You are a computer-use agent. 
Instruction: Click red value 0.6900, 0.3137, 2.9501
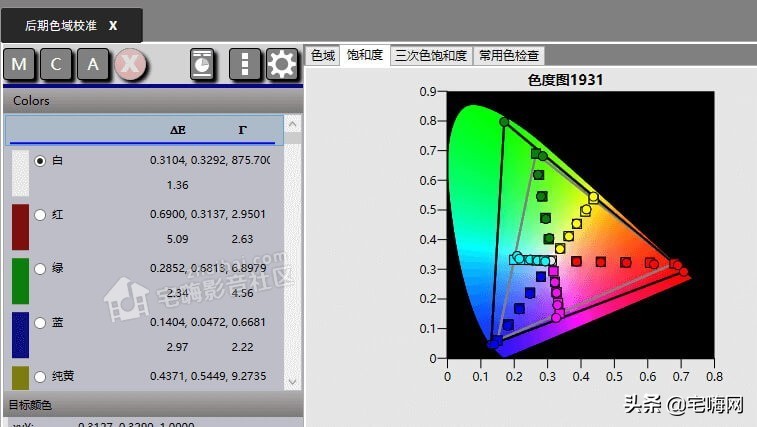[x=208, y=214]
